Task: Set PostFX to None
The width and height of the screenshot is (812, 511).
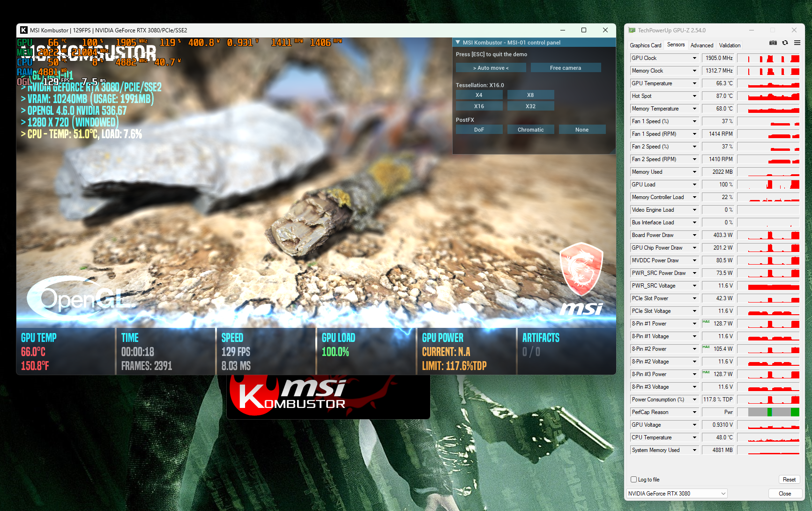Action: pyautogui.click(x=582, y=130)
